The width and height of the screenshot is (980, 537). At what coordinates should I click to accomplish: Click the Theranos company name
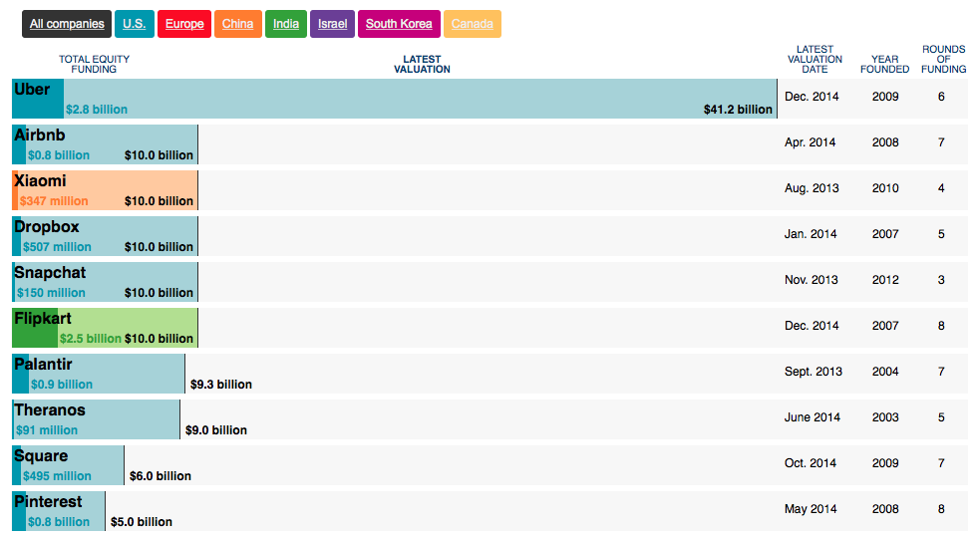pos(50,410)
